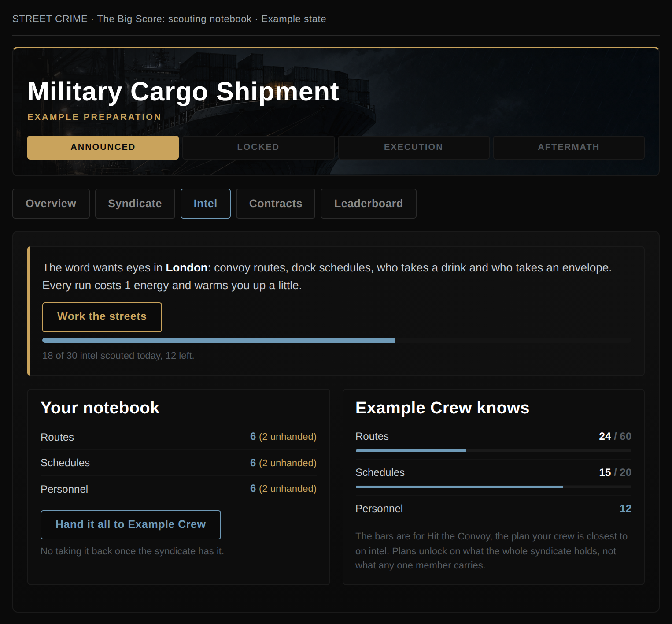Select the EXECUTION phase step
Screen dimensions: 672x624
[414, 148]
